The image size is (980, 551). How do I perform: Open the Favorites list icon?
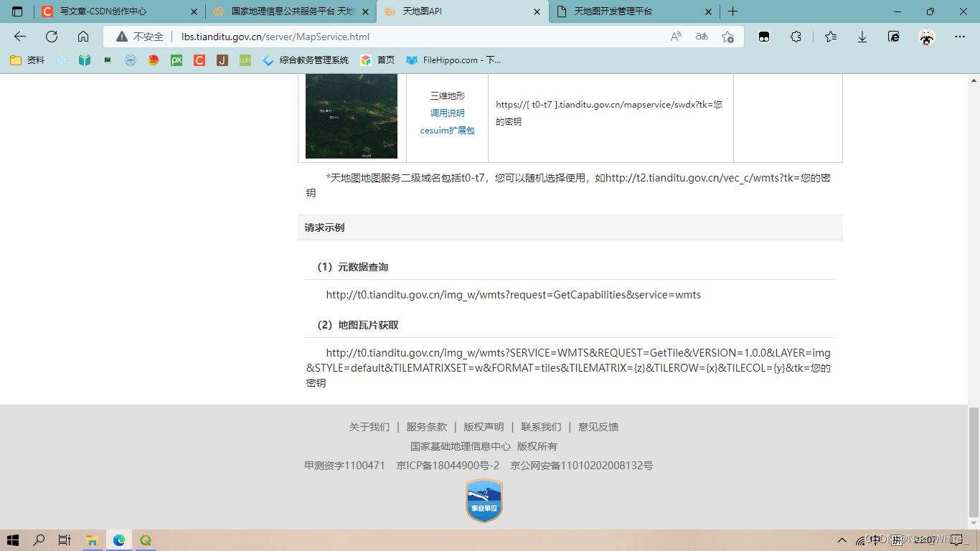click(831, 37)
